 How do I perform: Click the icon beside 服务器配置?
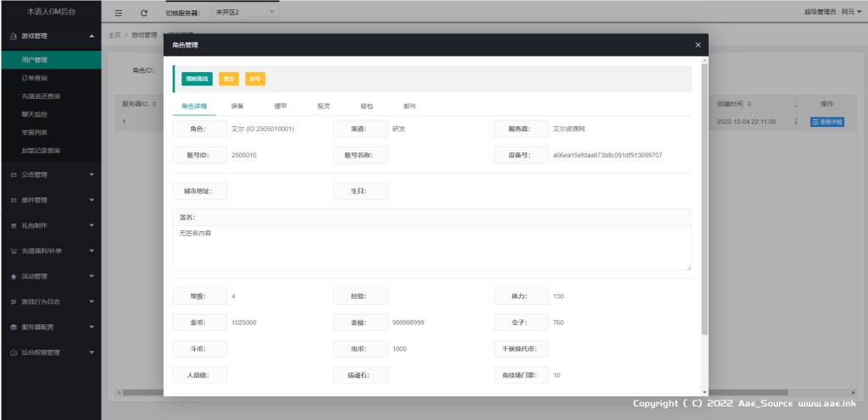click(x=14, y=327)
